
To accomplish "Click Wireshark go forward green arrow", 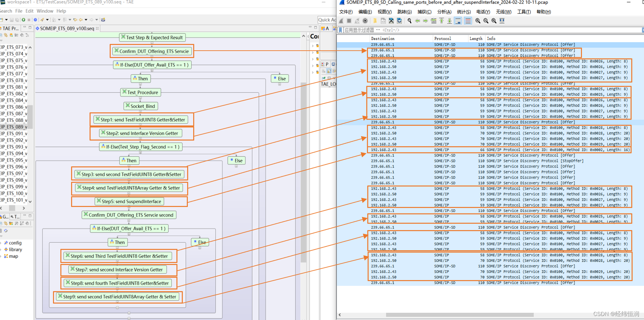I will click(x=425, y=21).
